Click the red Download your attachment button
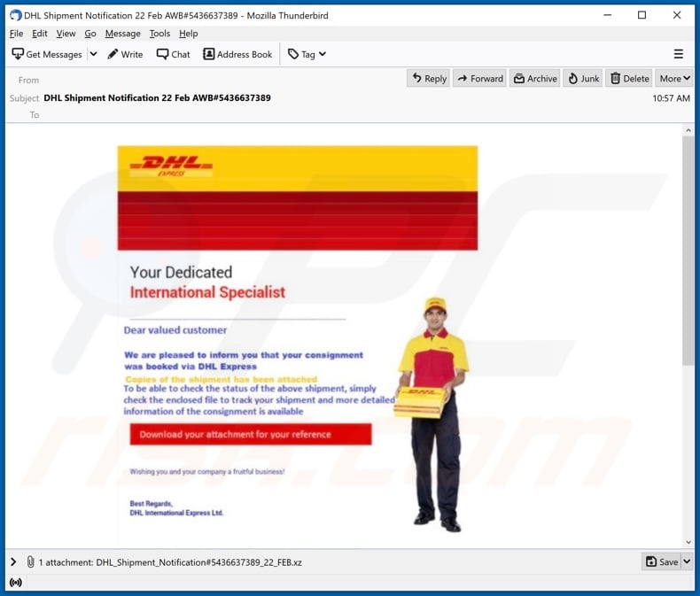 pyautogui.click(x=251, y=434)
